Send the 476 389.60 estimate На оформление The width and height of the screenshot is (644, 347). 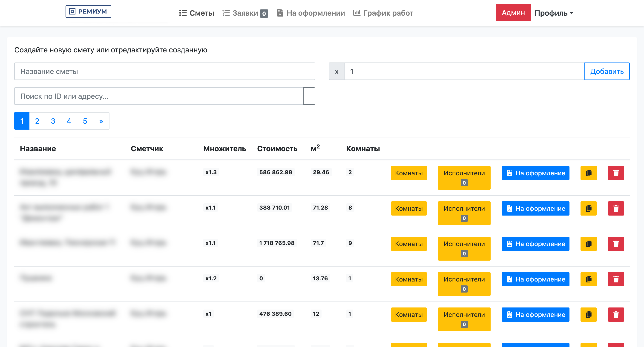[x=535, y=315]
